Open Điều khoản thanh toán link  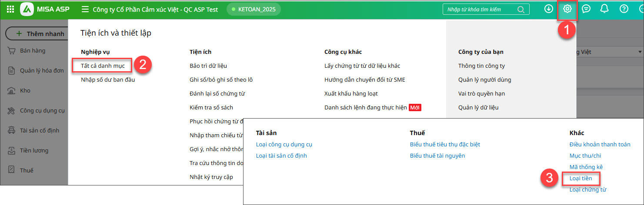click(600, 144)
